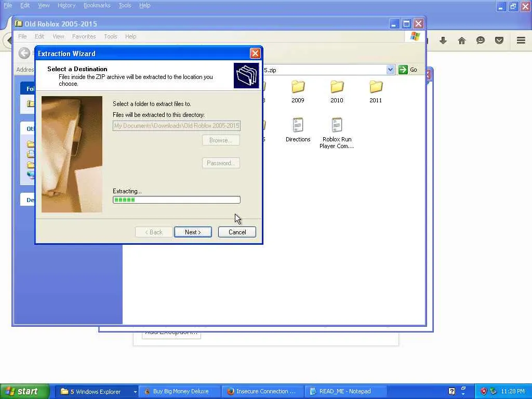
Task: Open Firefox History menu
Action: tap(66, 5)
